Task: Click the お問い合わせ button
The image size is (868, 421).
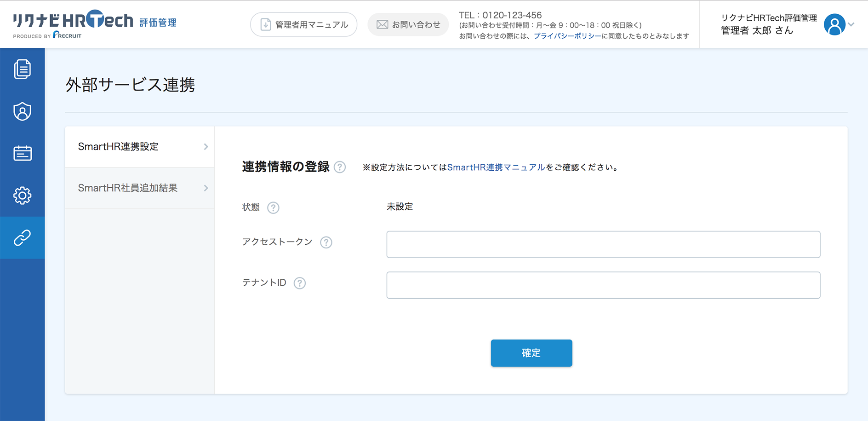Action: pyautogui.click(x=408, y=24)
